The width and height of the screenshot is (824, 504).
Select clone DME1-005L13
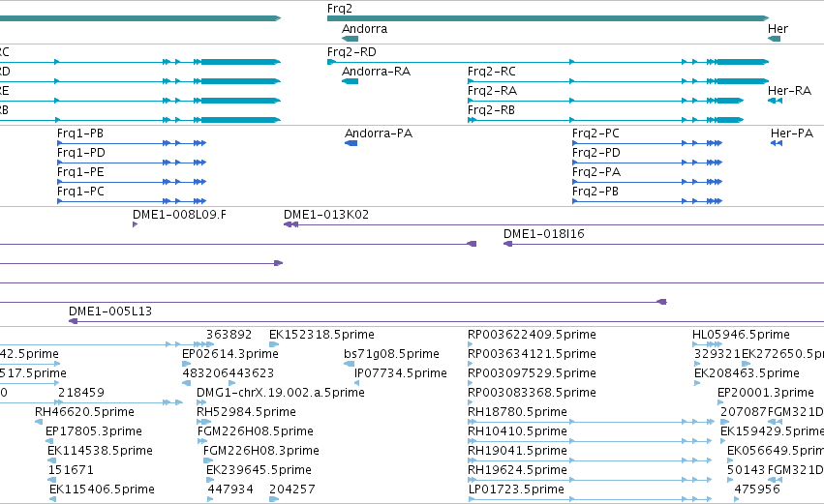pos(109,311)
